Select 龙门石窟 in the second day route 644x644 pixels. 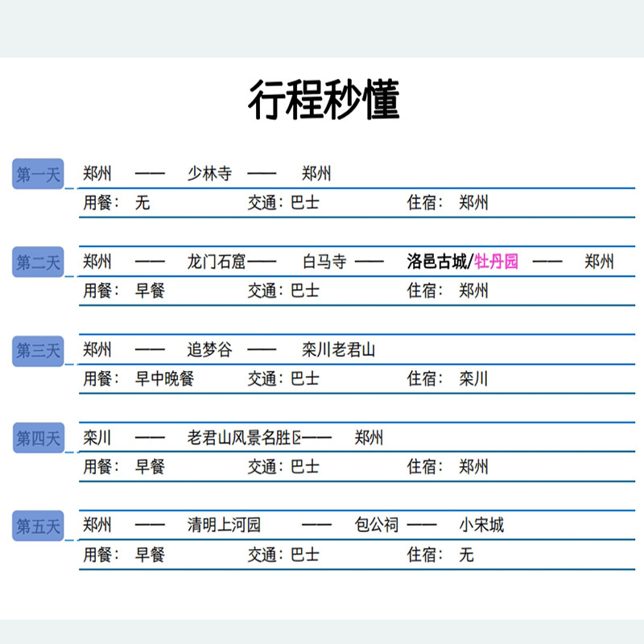coord(217,262)
